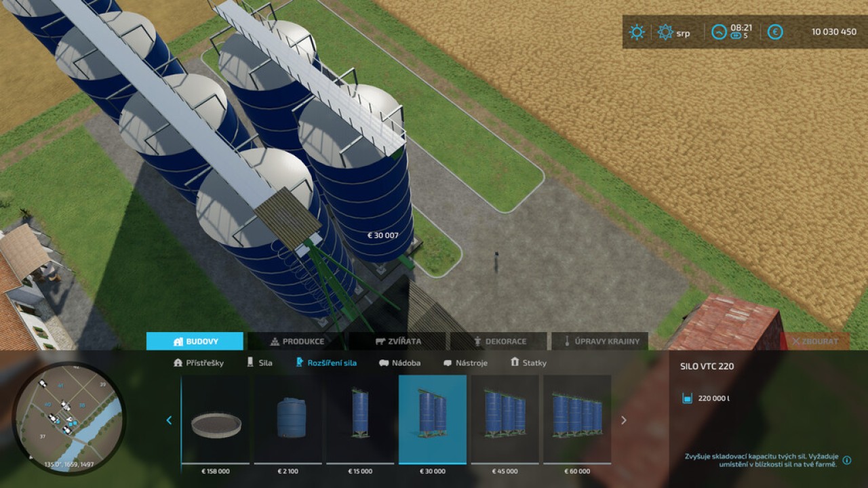
Task: Open the circular minimap
Action: point(69,418)
